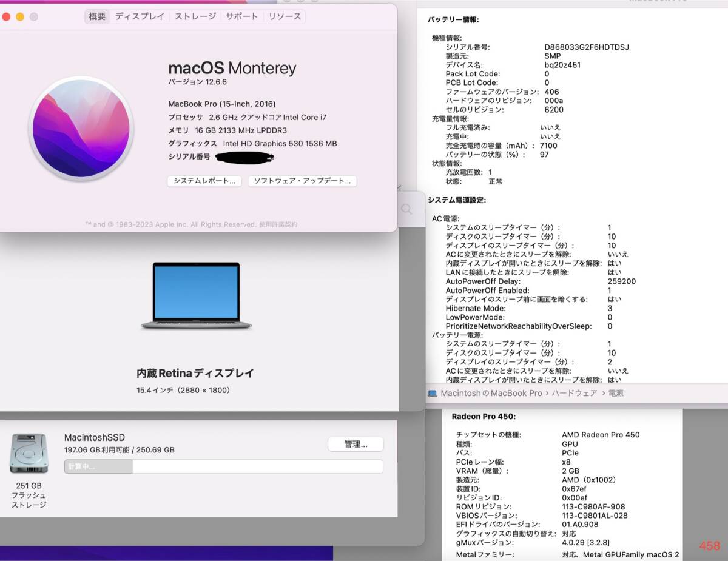Open the リソース tab
This screenshot has height=561, width=728.
click(285, 16)
